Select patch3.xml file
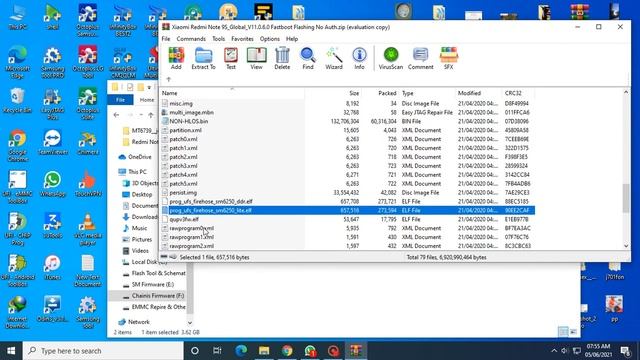The image size is (640, 360). click(x=183, y=166)
